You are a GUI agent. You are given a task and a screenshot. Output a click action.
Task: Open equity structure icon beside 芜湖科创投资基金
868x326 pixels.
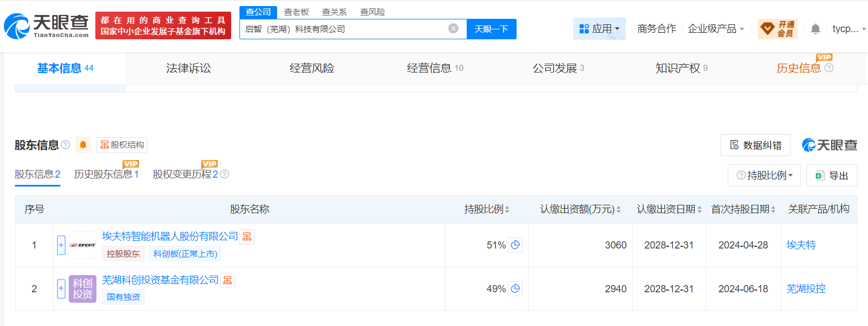point(227,281)
